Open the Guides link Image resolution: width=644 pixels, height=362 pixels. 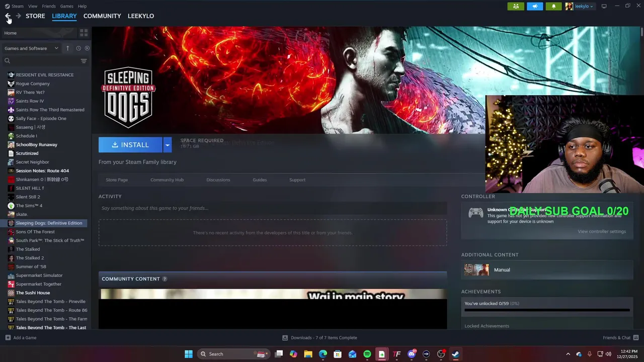pos(260,179)
